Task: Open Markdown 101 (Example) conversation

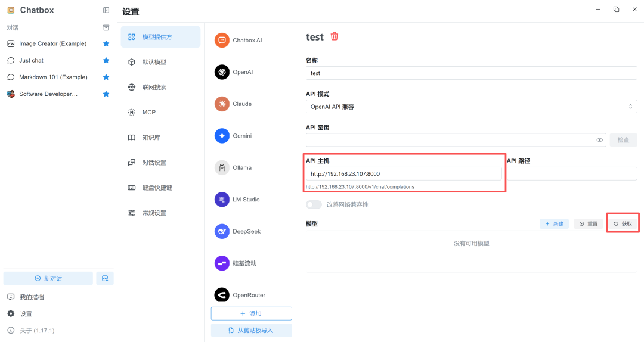Action: (52, 77)
